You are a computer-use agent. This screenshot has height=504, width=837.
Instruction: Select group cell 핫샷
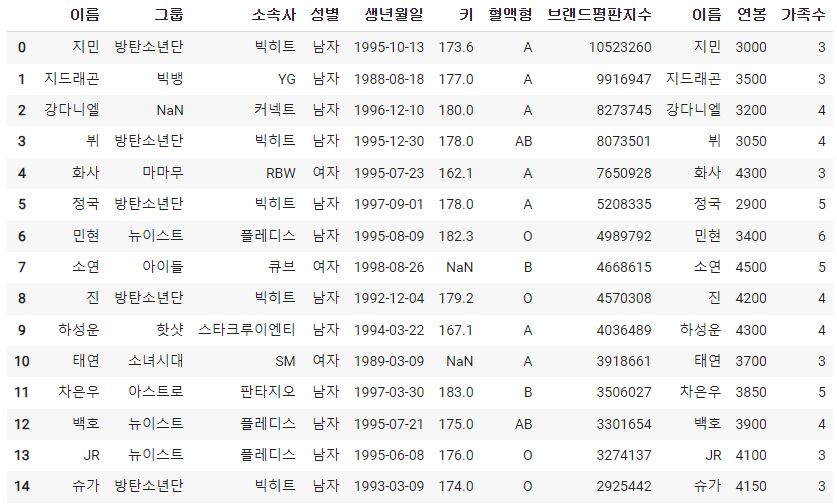[170, 330]
